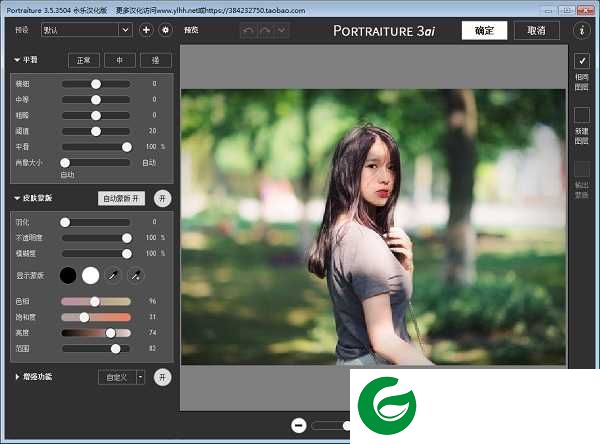Add a new preset with the plus icon

146,30
